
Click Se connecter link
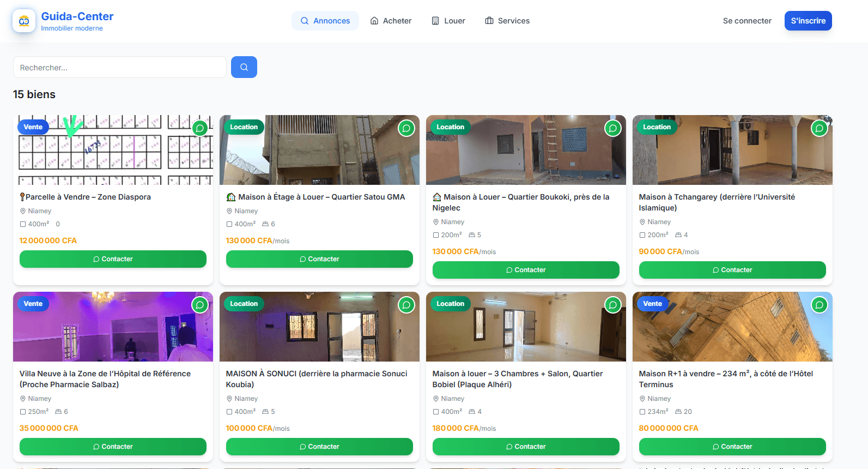[x=747, y=21]
